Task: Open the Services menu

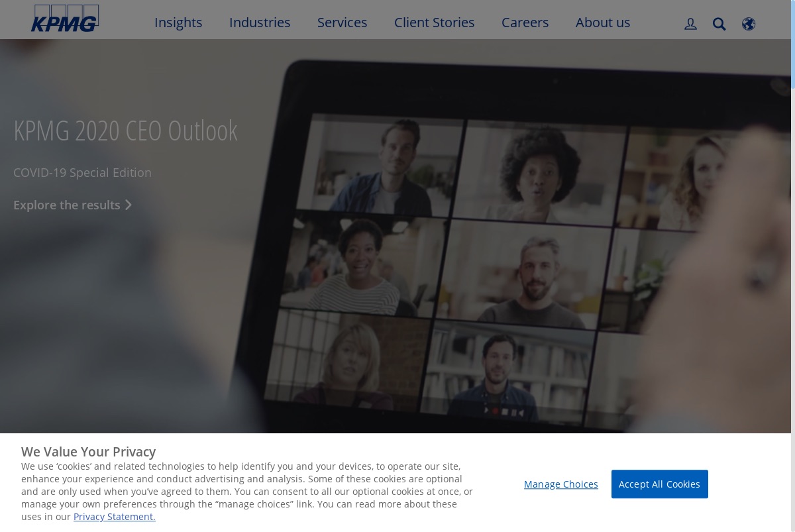Action: click(342, 23)
